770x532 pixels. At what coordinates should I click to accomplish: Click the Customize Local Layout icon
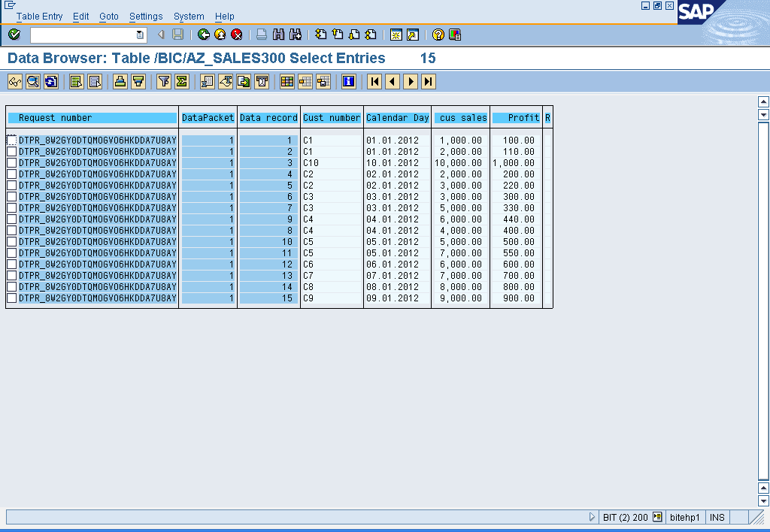(x=455, y=35)
